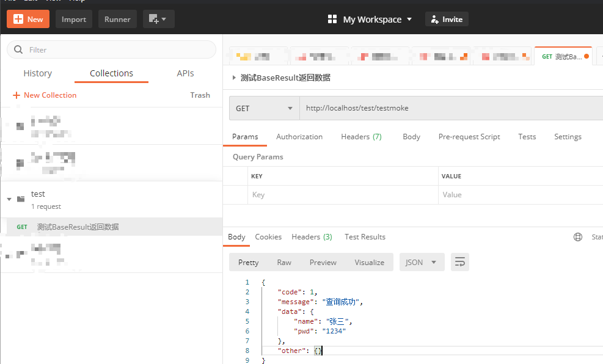Expand the 测试BaseResult返回数据 request description
This screenshot has height=364, width=603.
pyautogui.click(x=234, y=78)
